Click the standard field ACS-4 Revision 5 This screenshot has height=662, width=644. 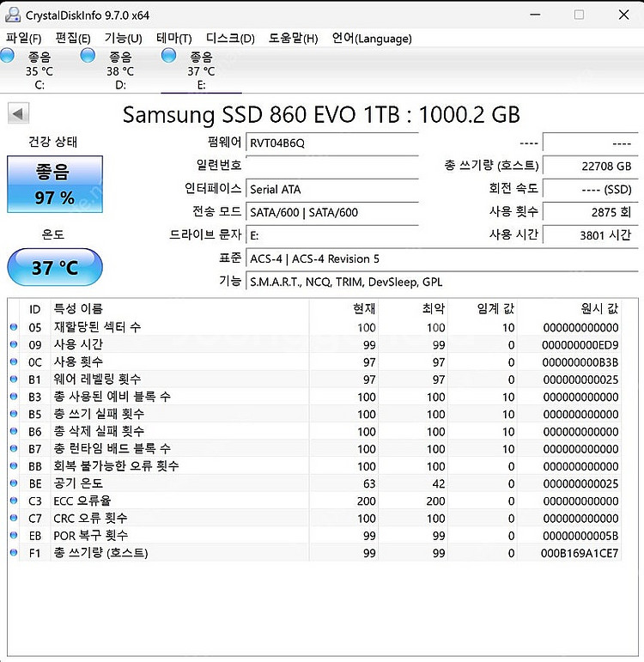coord(441,258)
